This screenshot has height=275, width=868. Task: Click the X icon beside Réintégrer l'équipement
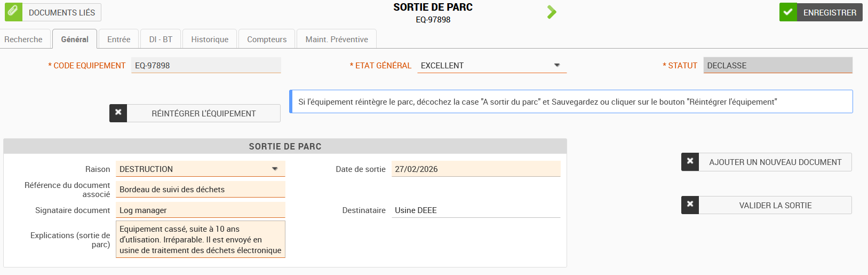click(x=118, y=113)
